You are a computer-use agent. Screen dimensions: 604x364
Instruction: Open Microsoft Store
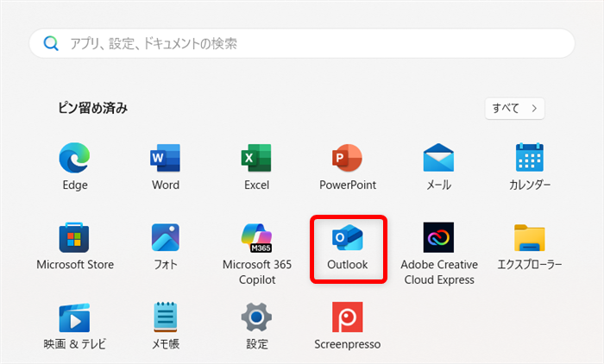click(x=75, y=239)
